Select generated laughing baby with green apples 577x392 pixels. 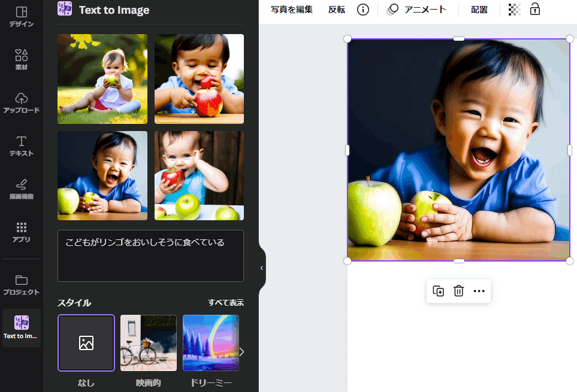click(102, 175)
